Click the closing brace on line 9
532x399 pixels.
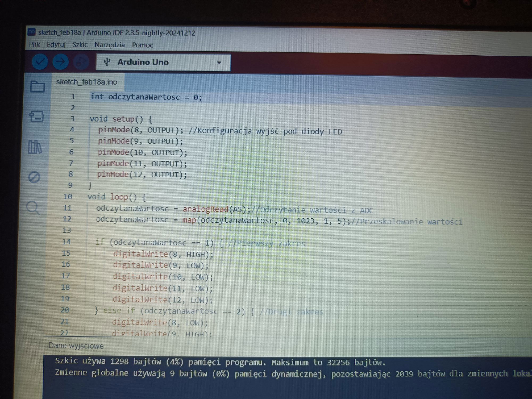click(x=90, y=185)
